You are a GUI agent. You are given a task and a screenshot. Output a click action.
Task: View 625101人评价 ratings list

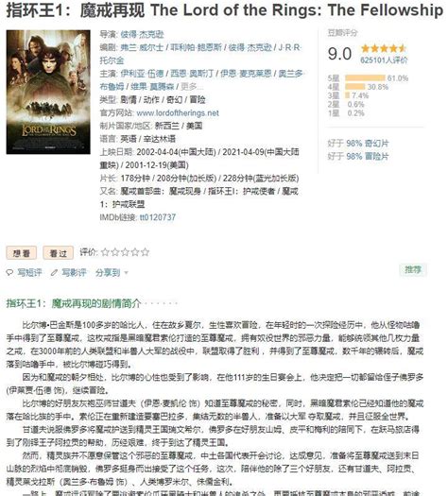point(384,60)
